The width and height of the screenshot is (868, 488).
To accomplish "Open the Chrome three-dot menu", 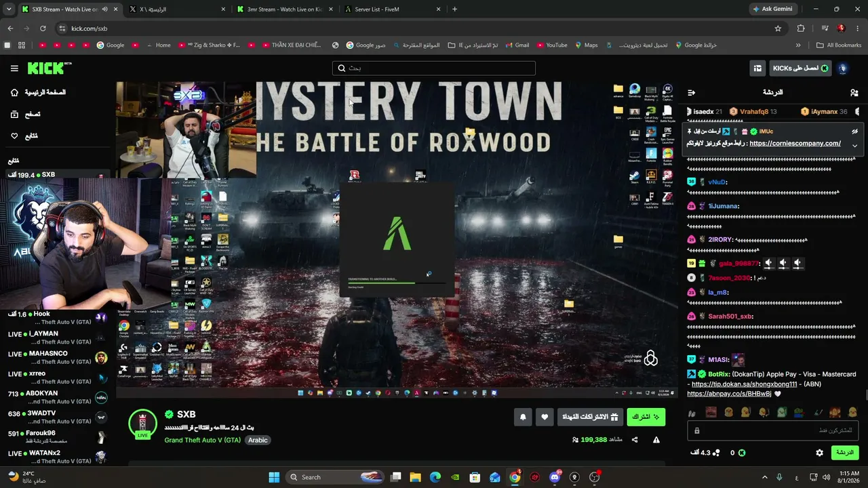I will click(857, 28).
